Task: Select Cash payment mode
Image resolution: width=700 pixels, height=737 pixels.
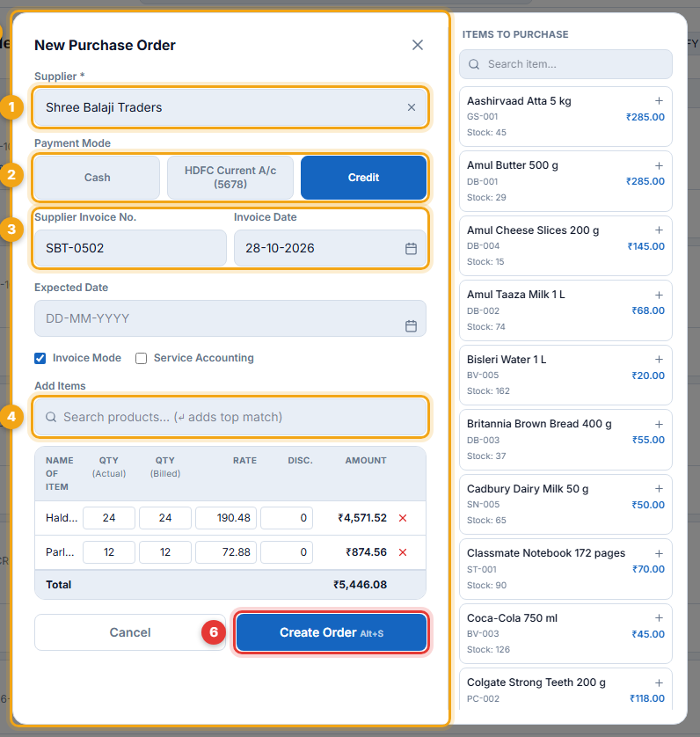Action: pos(97,178)
